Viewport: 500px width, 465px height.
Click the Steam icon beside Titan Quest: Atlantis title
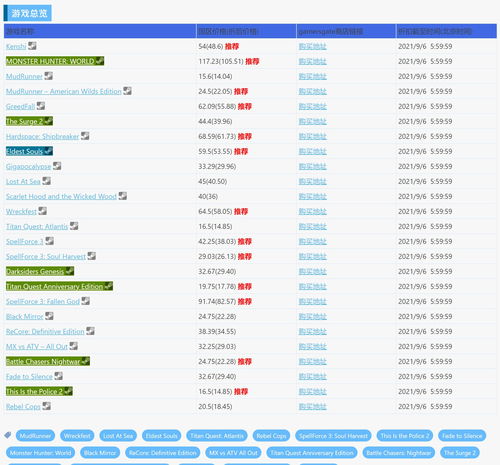click(74, 226)
